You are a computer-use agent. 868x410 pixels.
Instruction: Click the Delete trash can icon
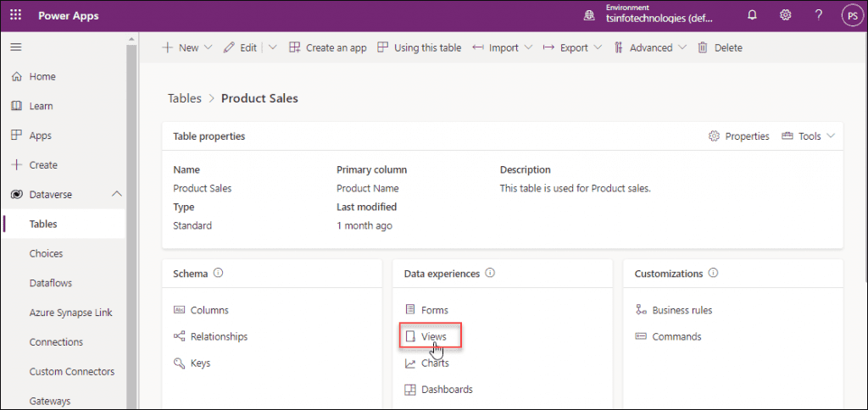[x=703, y=47]
